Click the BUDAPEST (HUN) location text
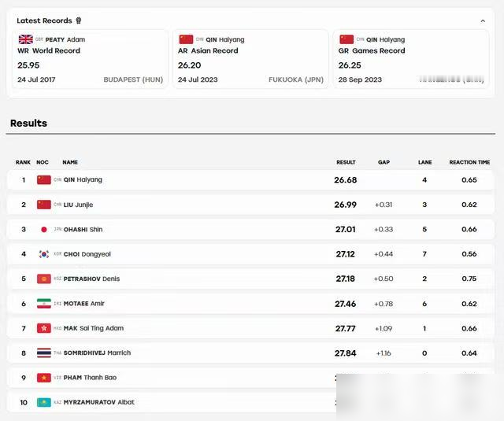504x421 pixels. 133,79
